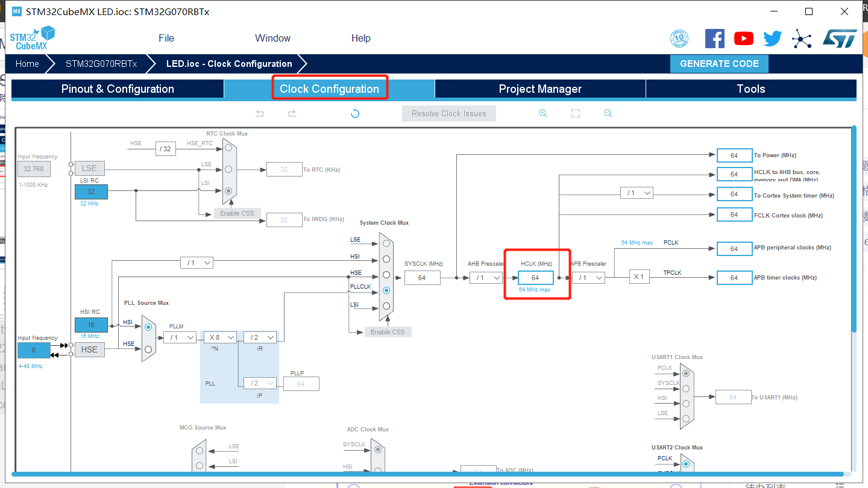
Task: Select HSE_RTC in RTC Clock Mux
Action: coord(228,147)
